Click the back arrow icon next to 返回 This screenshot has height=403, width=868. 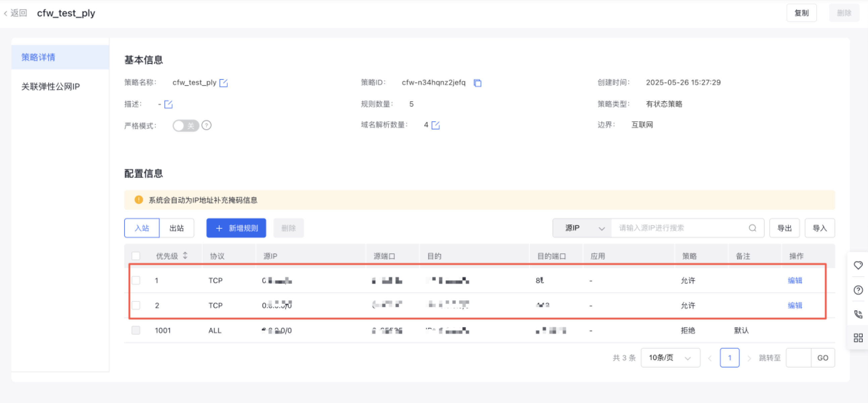tap(5, 13)
